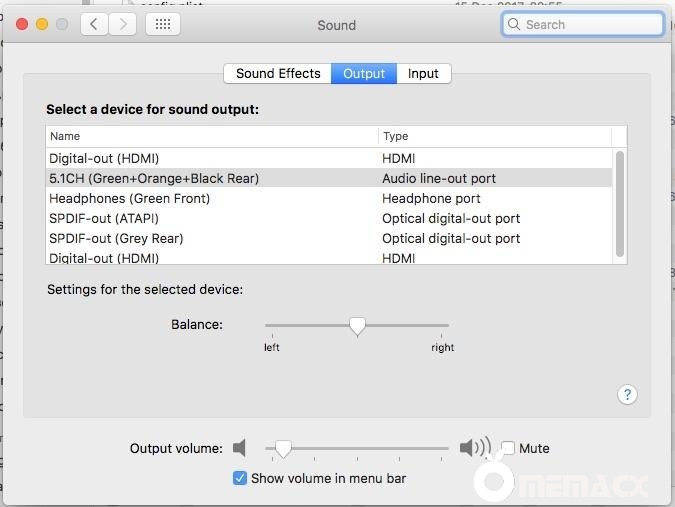This screenshot has height=507, width=675.
Task: Switch to the Sound Effects tab
Action: [x=278, y=73]
